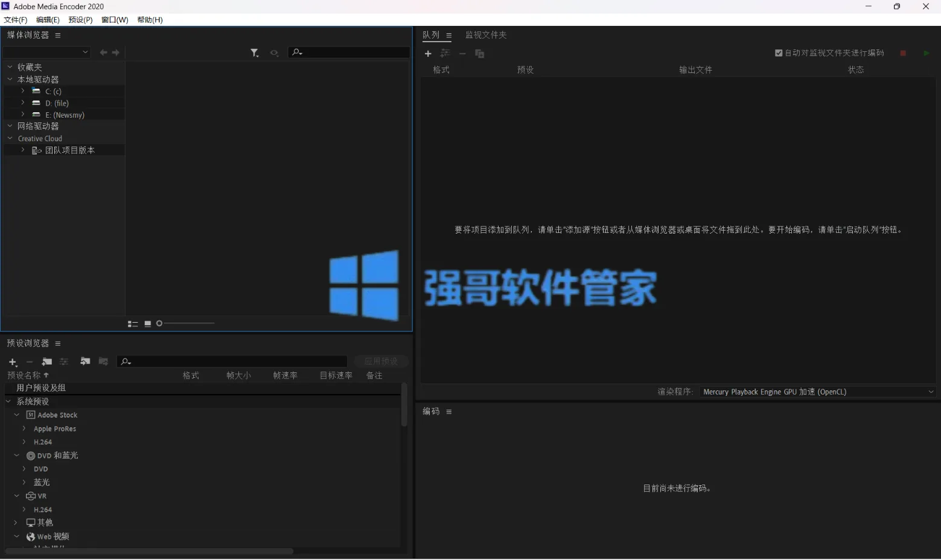Switch media browser to list view
941x560 pixels.
tap(133, 324)
